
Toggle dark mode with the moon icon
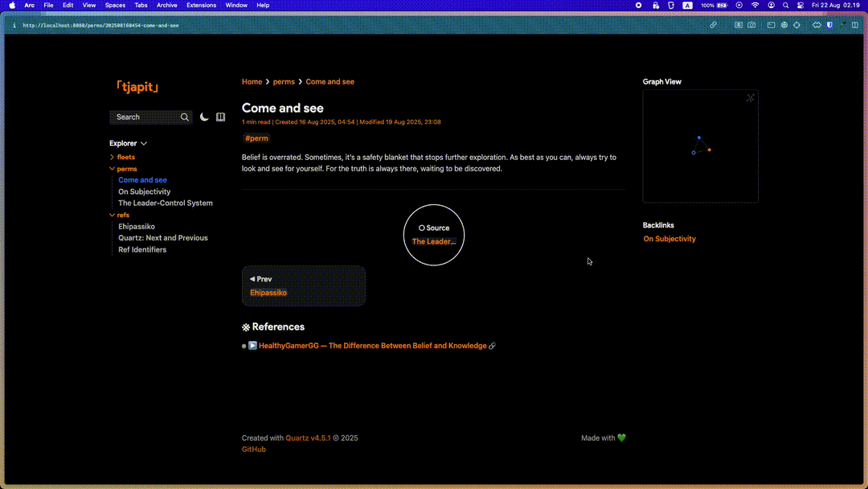[204, 117]
